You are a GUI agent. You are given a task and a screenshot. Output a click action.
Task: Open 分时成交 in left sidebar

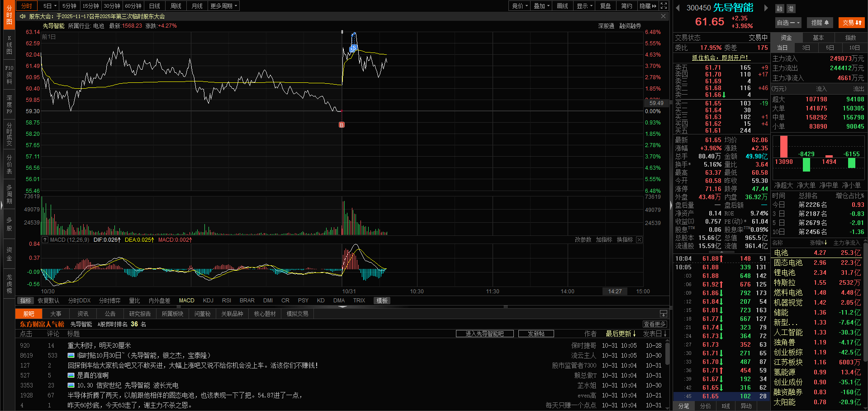(9, 134)
